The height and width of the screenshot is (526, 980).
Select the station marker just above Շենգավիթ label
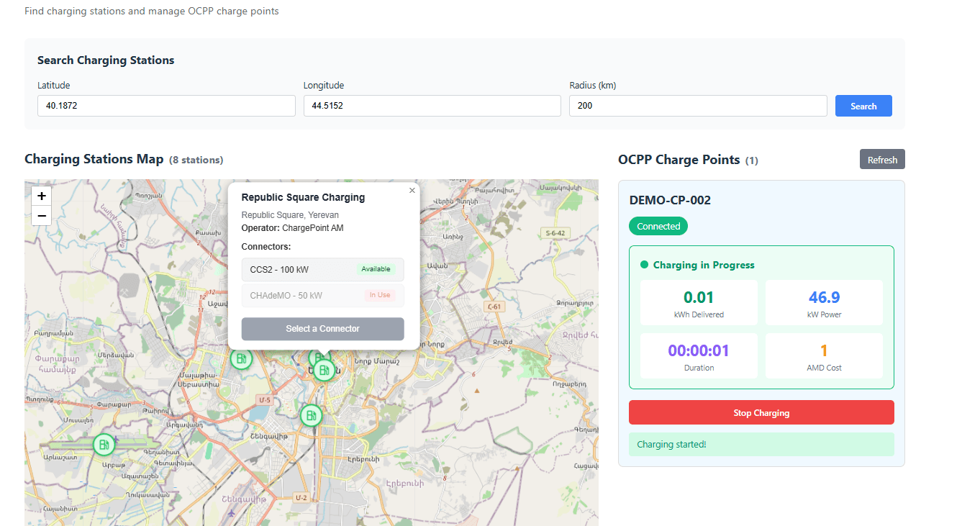(x=311, y=415)
